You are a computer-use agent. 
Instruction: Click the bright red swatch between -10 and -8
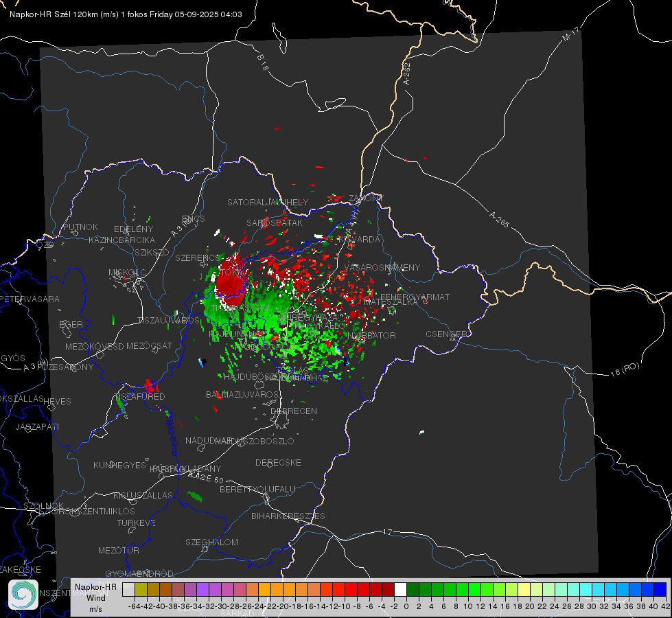pos(351,590)
